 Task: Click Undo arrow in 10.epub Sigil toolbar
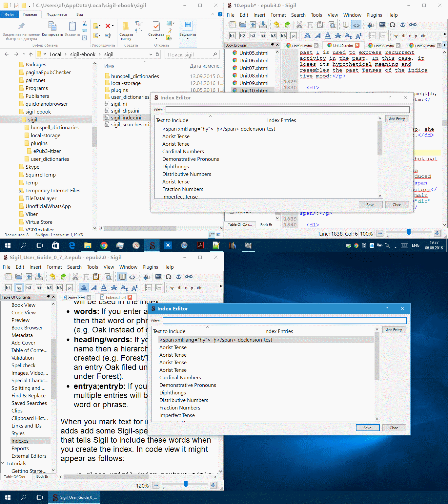276,25
